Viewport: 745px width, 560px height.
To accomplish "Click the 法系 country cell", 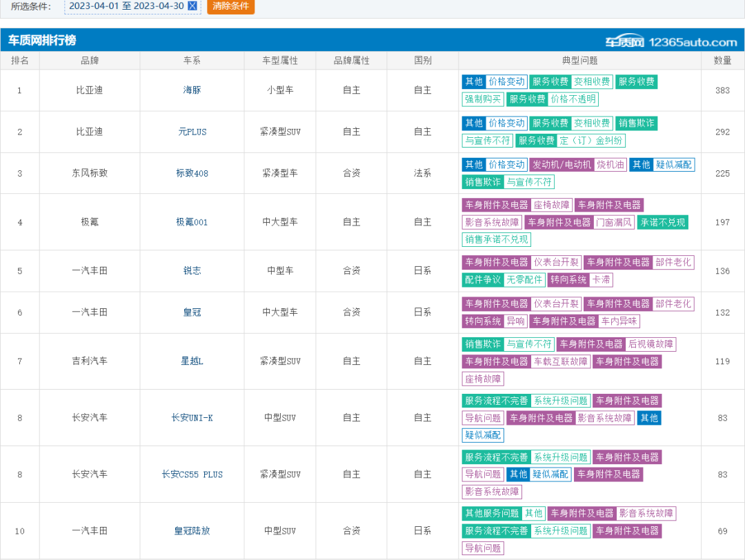I will [x=423, y=173].
